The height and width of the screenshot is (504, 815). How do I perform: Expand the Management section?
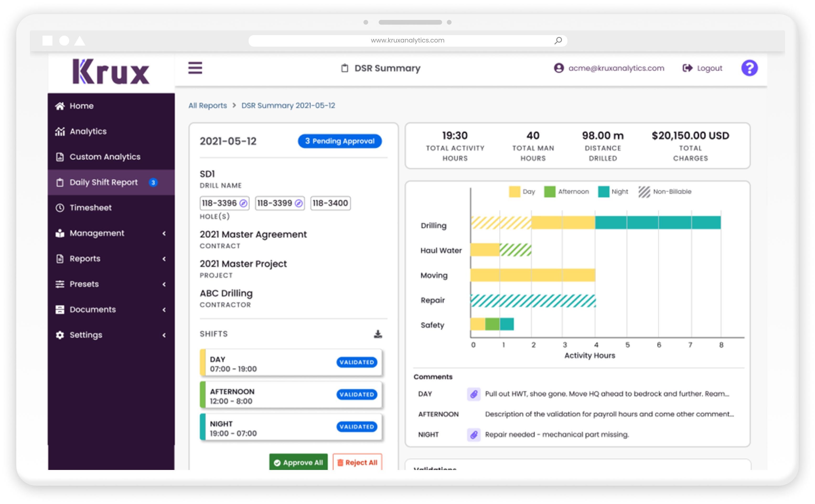(97, 233)
